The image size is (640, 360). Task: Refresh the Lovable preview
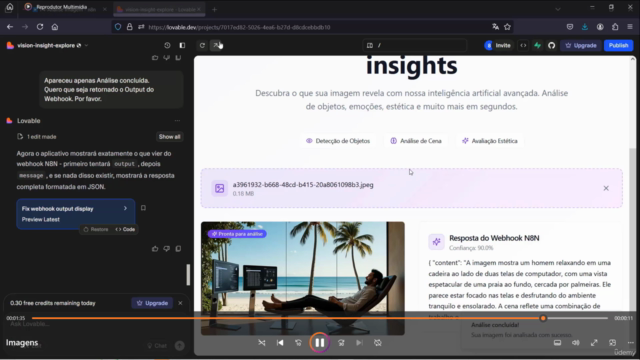point(202,45)
